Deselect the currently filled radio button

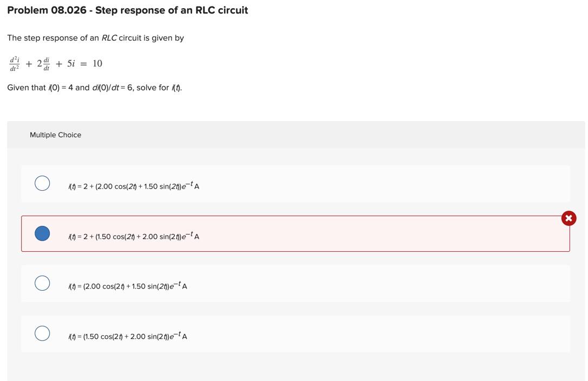[42, 232]
